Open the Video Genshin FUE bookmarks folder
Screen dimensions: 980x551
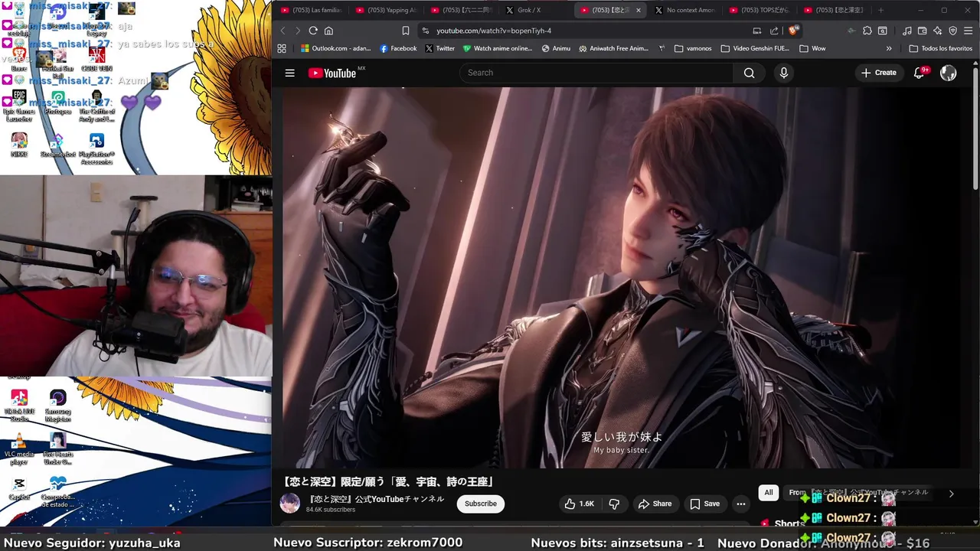pos(755,48)
